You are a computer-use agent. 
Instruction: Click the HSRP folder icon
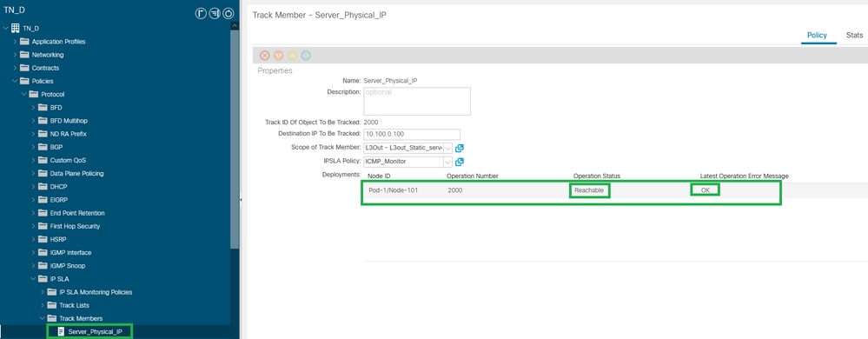tap(43, 239)
